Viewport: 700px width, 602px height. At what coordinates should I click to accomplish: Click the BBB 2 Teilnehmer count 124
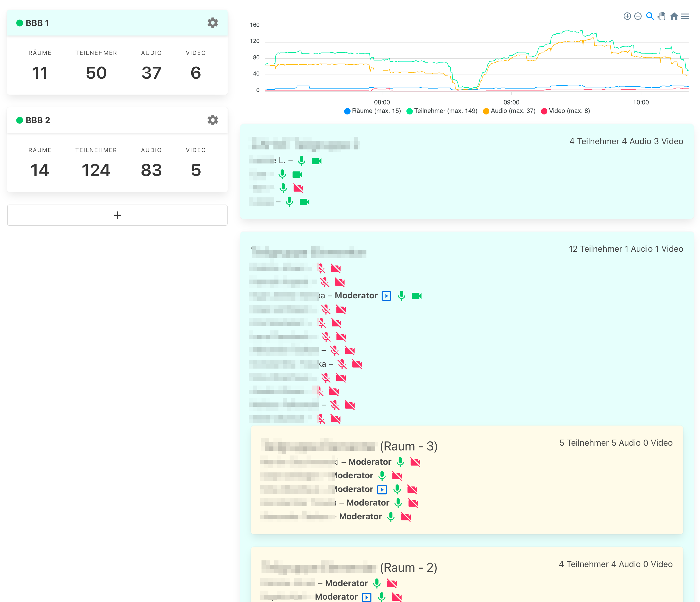[x=96, y=170]
